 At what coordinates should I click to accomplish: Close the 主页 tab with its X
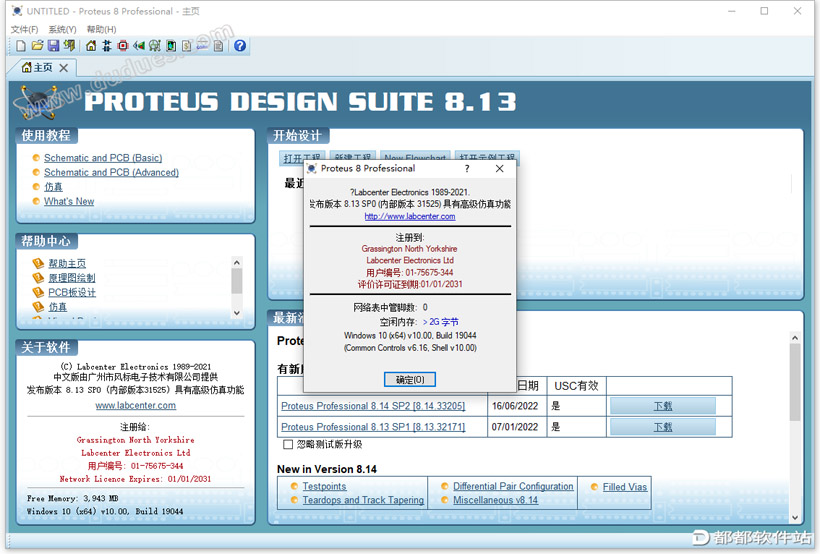[x=64, y=68]
